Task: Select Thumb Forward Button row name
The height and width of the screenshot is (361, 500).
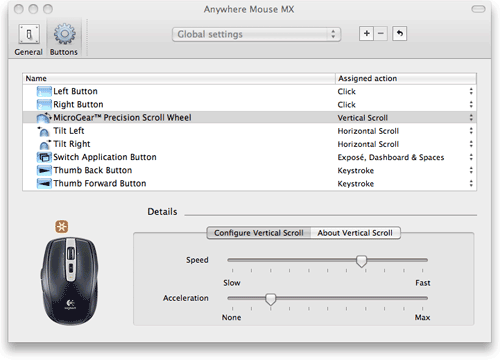Action: coord(100,183)
